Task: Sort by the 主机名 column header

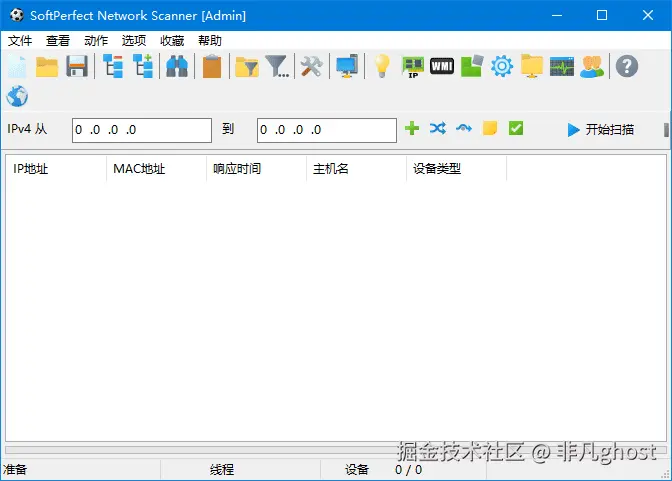Action: pos(356,169)
